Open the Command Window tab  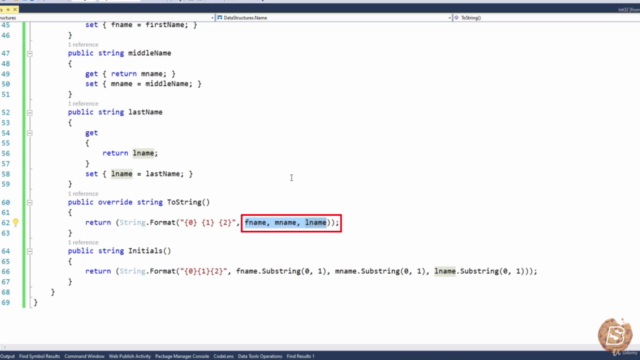(84, 356)
